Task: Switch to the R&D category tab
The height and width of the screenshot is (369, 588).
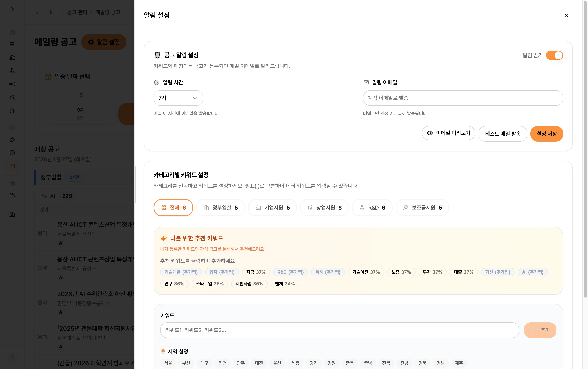Action: (372, 208)
